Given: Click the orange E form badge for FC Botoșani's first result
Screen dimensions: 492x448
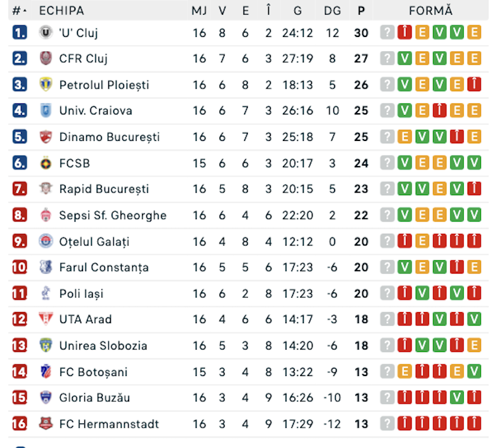Looking at the screenshot, I should pos(405,372).
